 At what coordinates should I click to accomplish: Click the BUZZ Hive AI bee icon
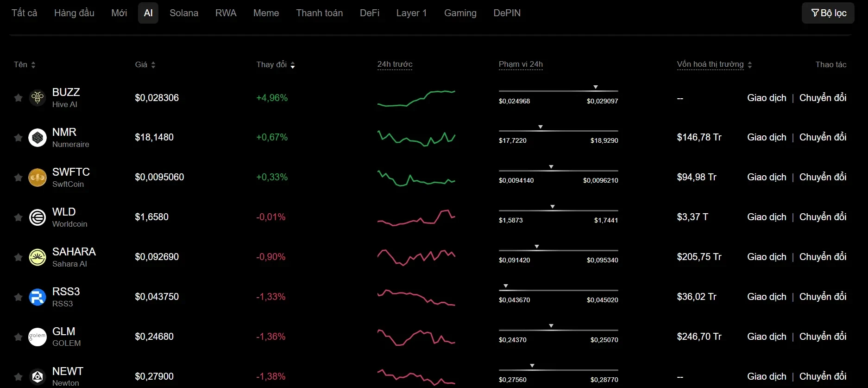click(38, 98)
